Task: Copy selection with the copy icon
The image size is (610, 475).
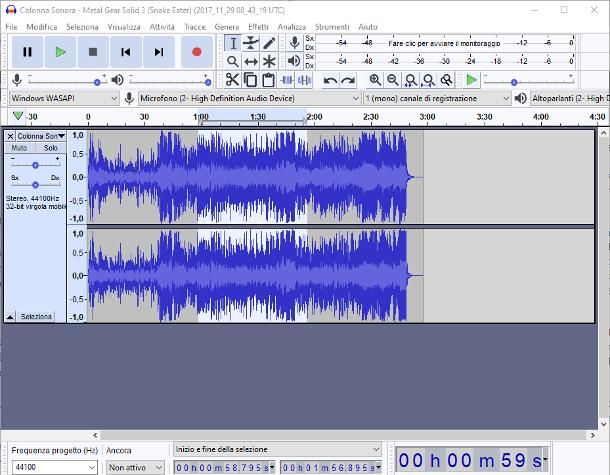Action: [x=250, y=80]
